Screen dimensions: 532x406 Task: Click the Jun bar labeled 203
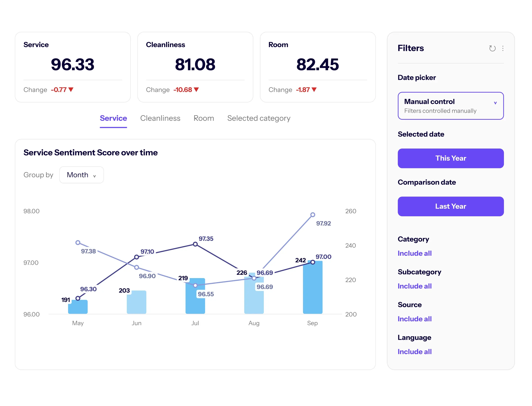pyautogui.click(x=137, y=302)
